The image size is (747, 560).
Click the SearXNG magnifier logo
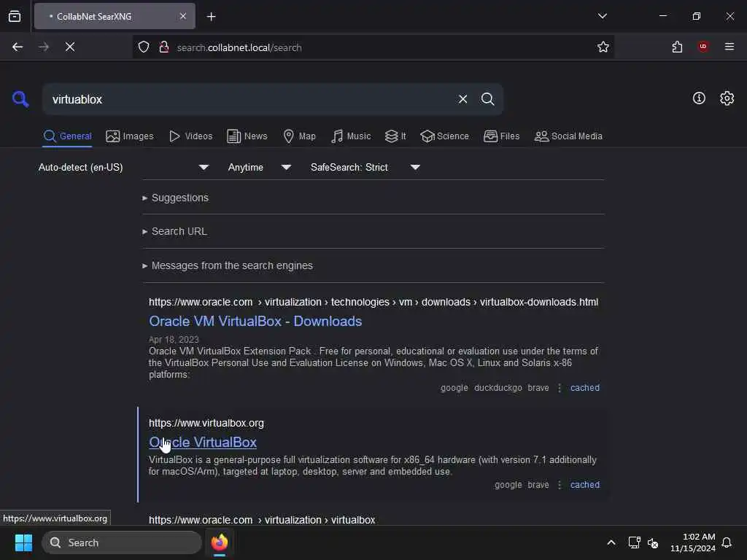click(x=20, y=99)
